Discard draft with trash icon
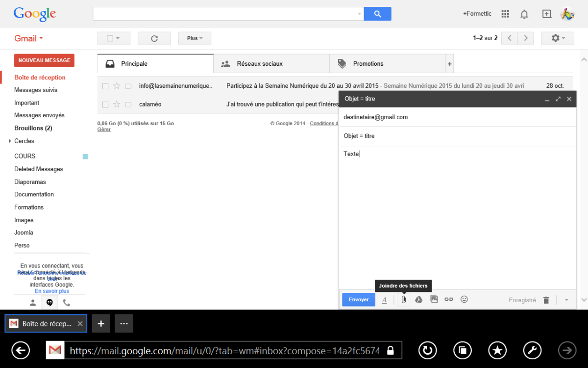This screenshot has width=588, height=368. click(x=546, y=300)
